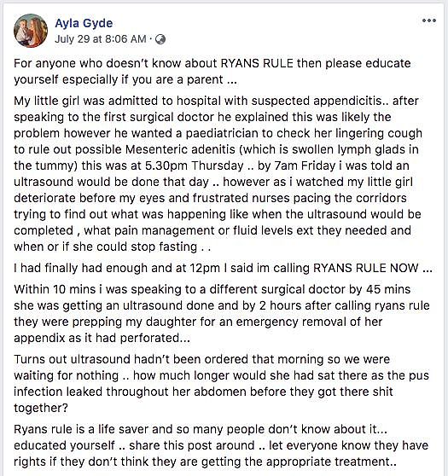Open Ayla Gyde's profile picture
Image resolution: width=448 pixels, height=476 pixels.
point(31,31)
